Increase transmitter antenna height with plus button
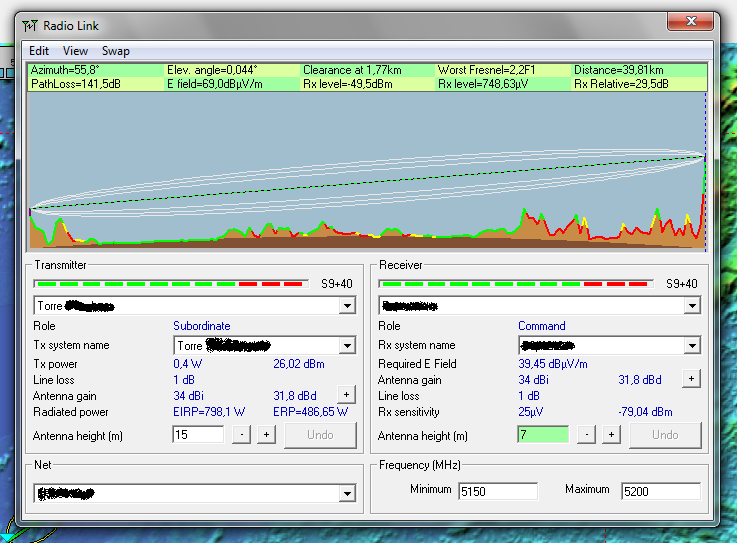Image resolution: width=737 pixels, height=543 pixels. click(267, 435)
